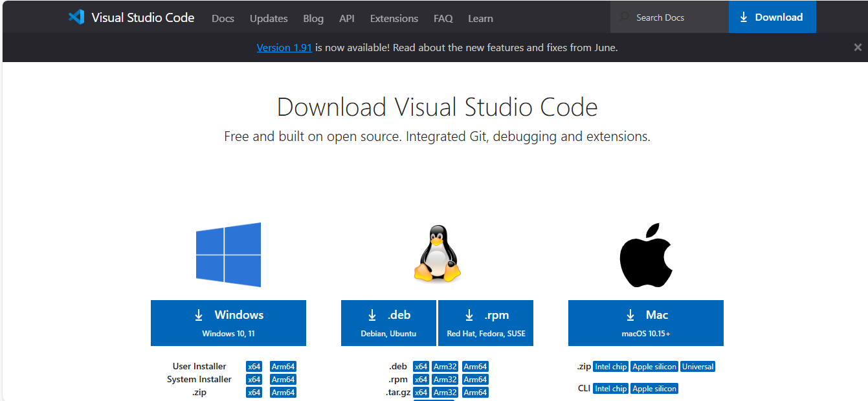This screenshot has height=401, width=868.
Task: Click the "Download Visual Studio Code" heading
Action: [438, 107]
